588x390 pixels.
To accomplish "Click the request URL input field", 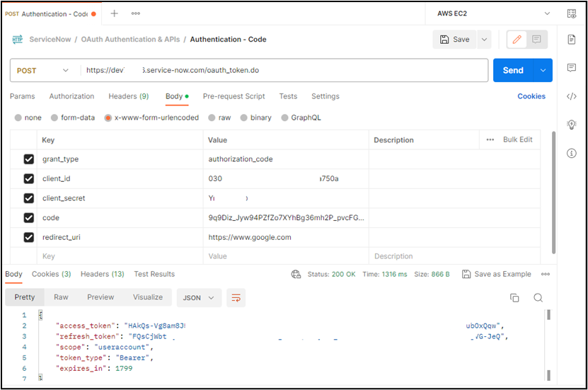I will (283, 71).
